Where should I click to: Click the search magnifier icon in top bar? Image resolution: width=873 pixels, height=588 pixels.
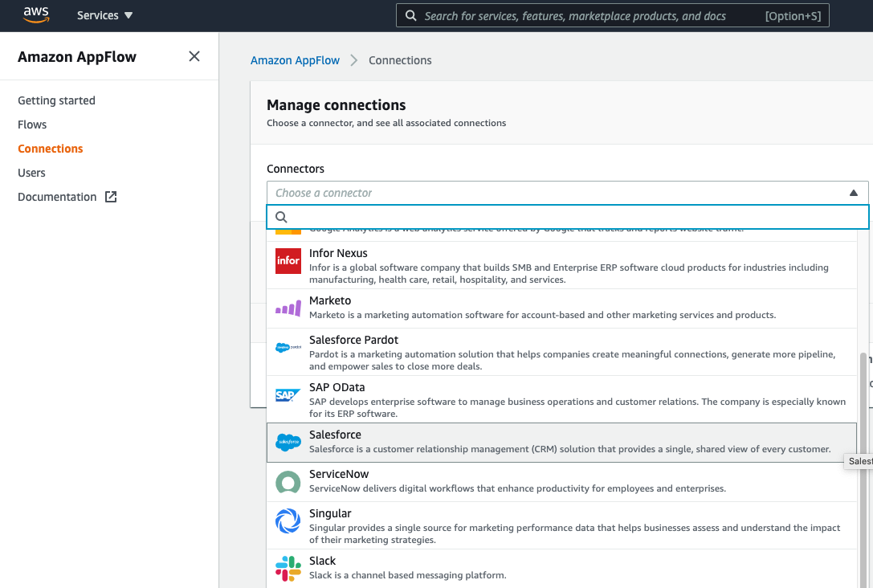click(x=411, y=15)
